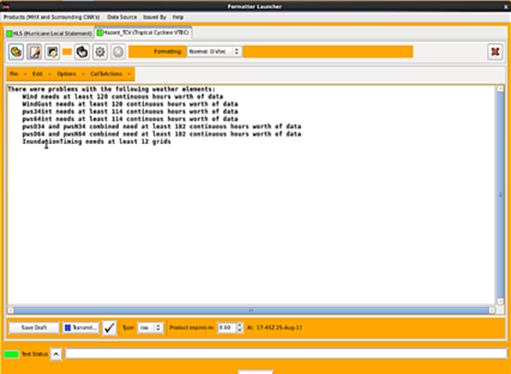This screenshot has width=511, height=374.
Task: Open the Products (MHX and Surrounding CWA's) menu
Action: pos(52,17)
